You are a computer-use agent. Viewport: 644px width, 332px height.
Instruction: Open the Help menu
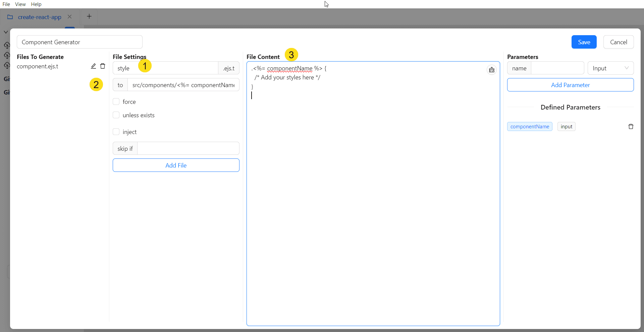(36, 4)
